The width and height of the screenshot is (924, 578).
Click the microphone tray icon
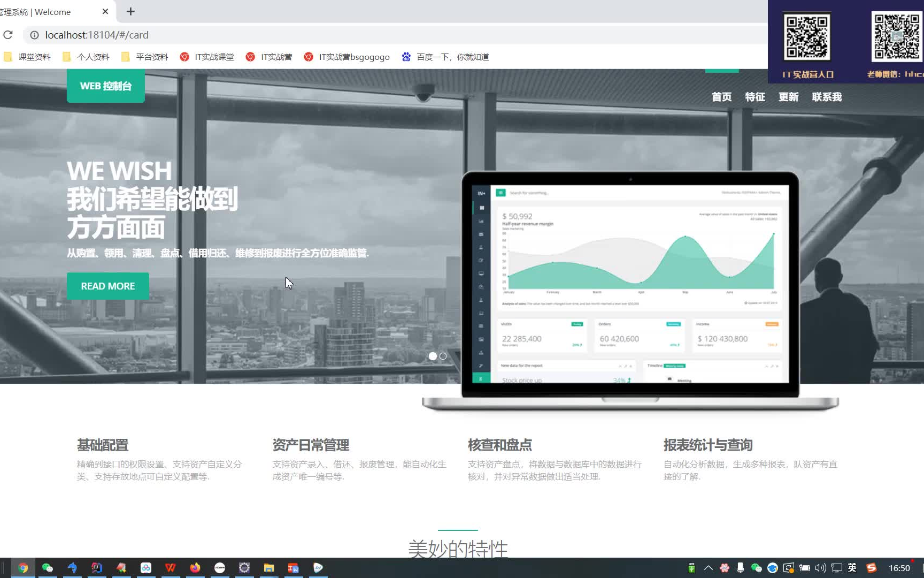click(740, 568)
